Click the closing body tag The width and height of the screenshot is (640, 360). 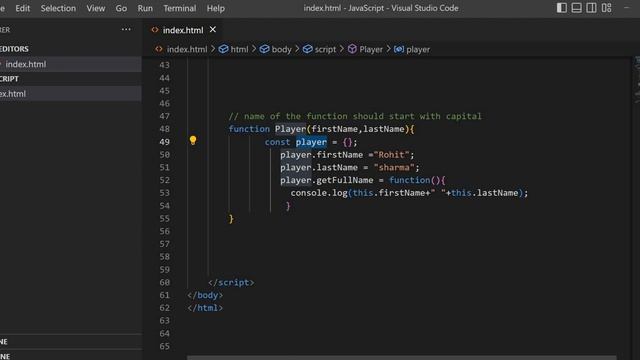point(205,295)
